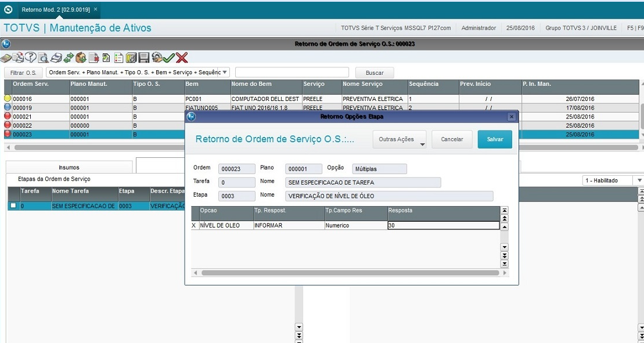Click the copy documents printer toolbar icon

click(x=18, y=57)
